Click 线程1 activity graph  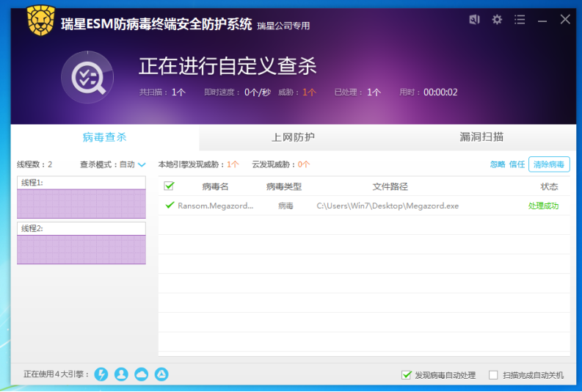tap(81, 204)
